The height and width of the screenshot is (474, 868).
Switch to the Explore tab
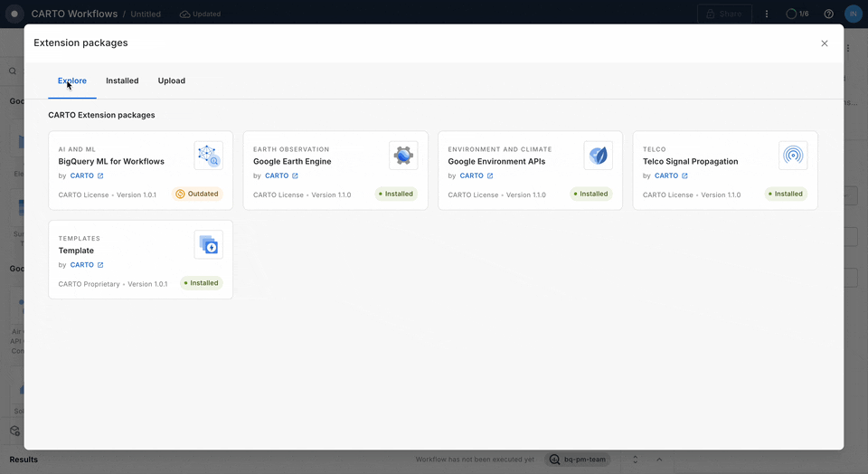(x=72, y=81)
